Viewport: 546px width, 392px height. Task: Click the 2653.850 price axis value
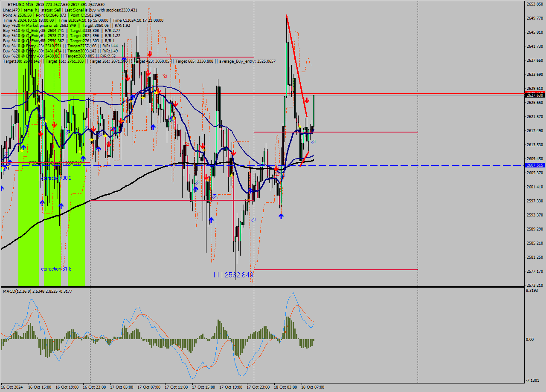(x=534, y=4)
